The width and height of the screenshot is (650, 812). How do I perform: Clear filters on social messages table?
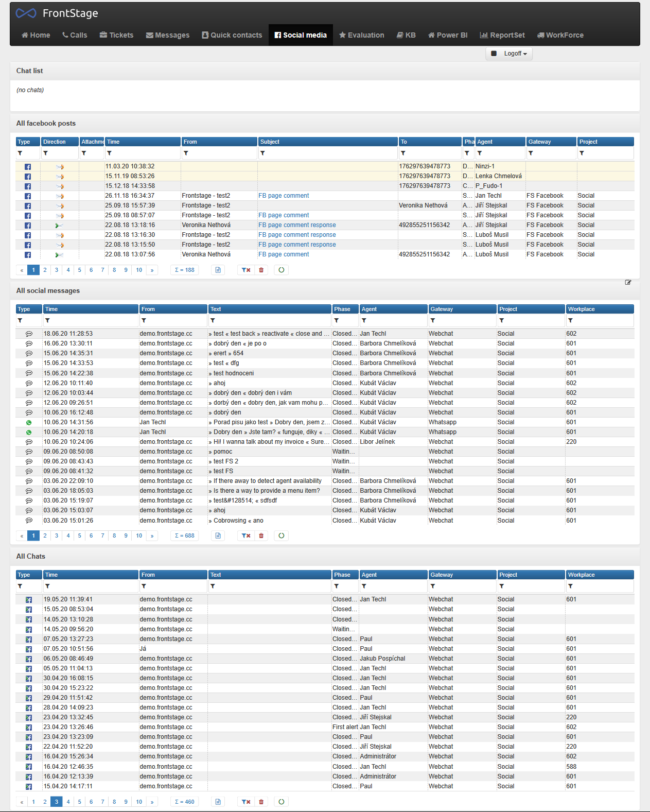click(246, 535)
